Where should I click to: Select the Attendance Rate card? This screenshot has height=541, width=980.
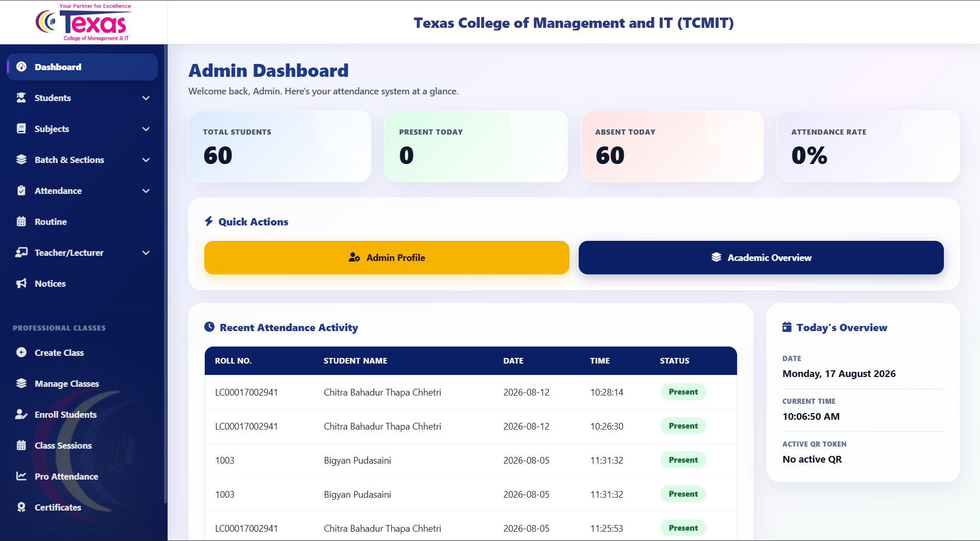868,146
